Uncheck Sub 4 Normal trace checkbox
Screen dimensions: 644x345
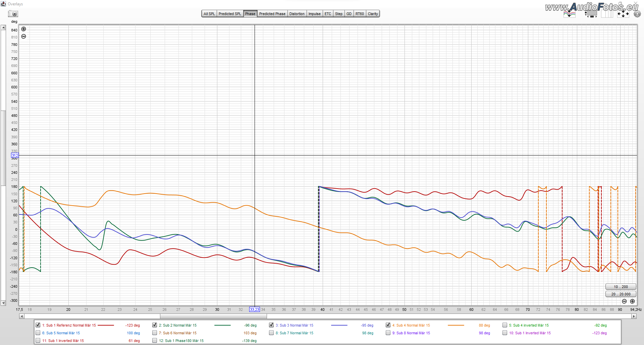(388, 325)
